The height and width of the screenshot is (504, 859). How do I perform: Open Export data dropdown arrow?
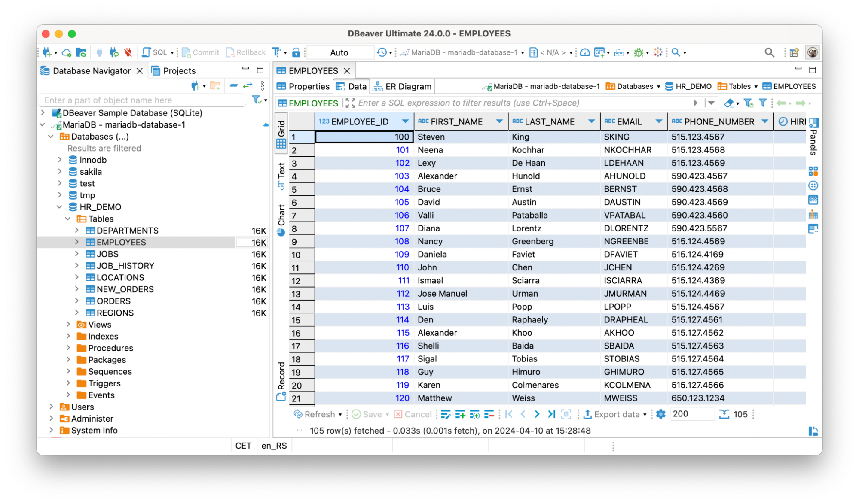coord(645,415)
